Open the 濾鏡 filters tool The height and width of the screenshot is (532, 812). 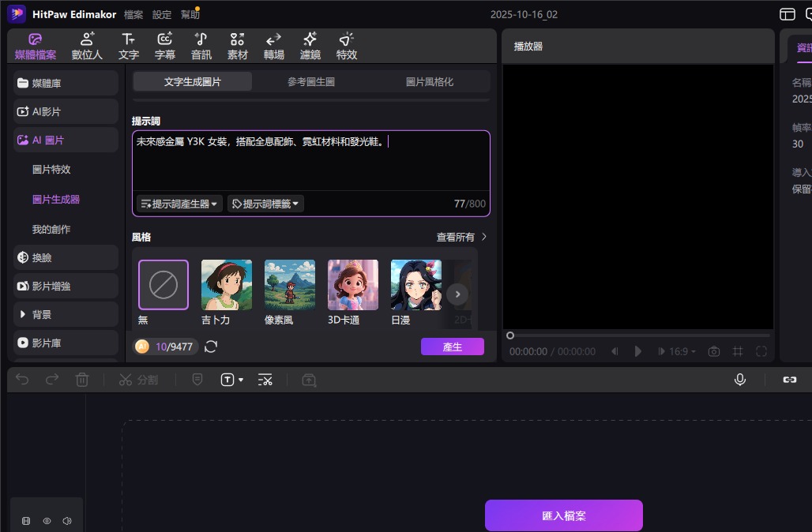(x=310, y=46)
